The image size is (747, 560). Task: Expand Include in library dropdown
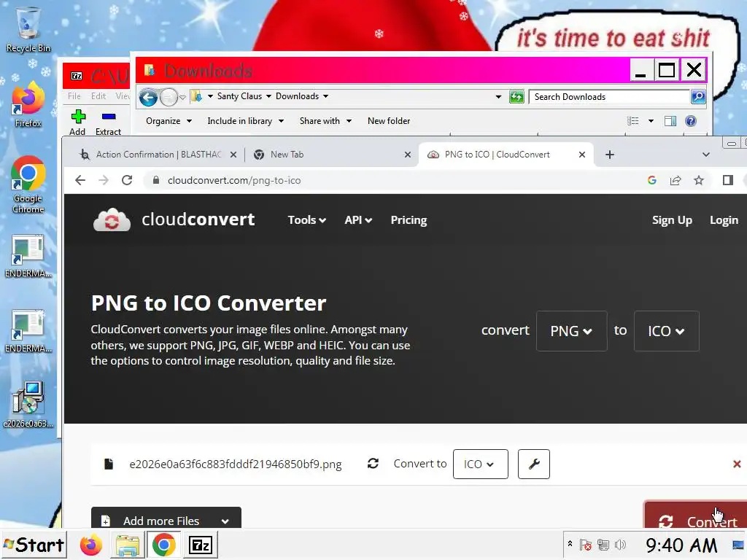click(x=245, y=121)
